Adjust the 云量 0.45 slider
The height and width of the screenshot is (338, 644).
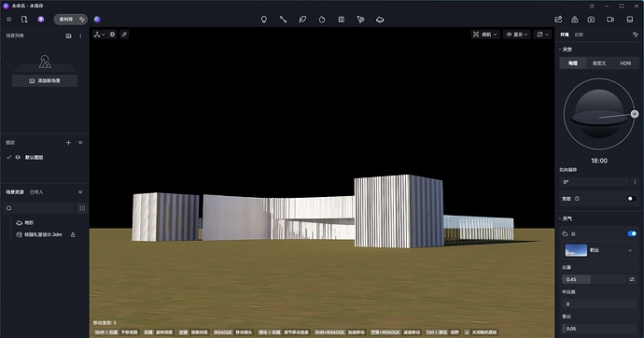594,279
